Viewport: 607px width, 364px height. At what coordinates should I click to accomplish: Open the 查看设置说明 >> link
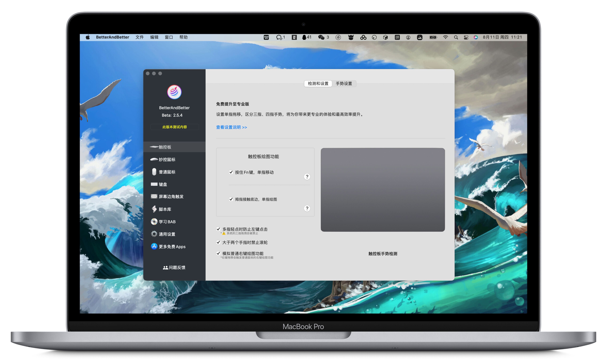(231, 127)
